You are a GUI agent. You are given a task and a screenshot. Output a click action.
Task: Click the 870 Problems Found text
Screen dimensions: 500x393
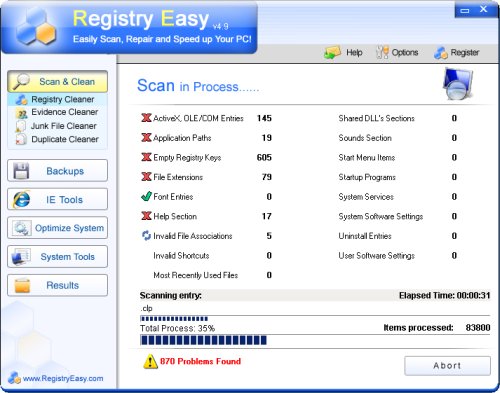(x=200, y=361)
